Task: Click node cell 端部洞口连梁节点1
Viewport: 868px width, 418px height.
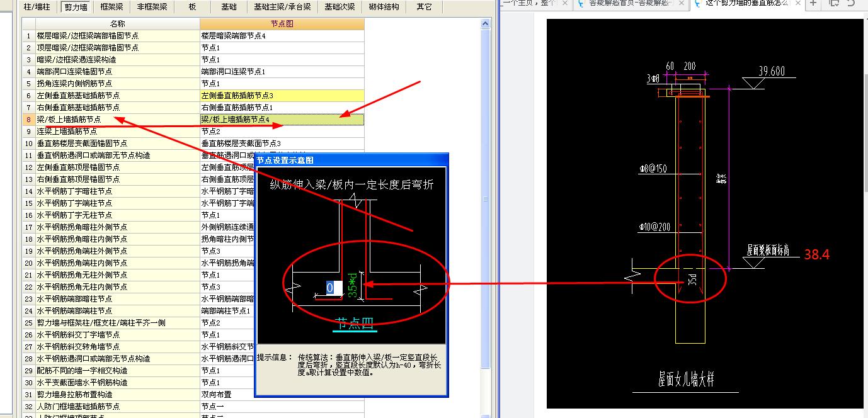Action: pyautogui.click(x=282, y=72)
